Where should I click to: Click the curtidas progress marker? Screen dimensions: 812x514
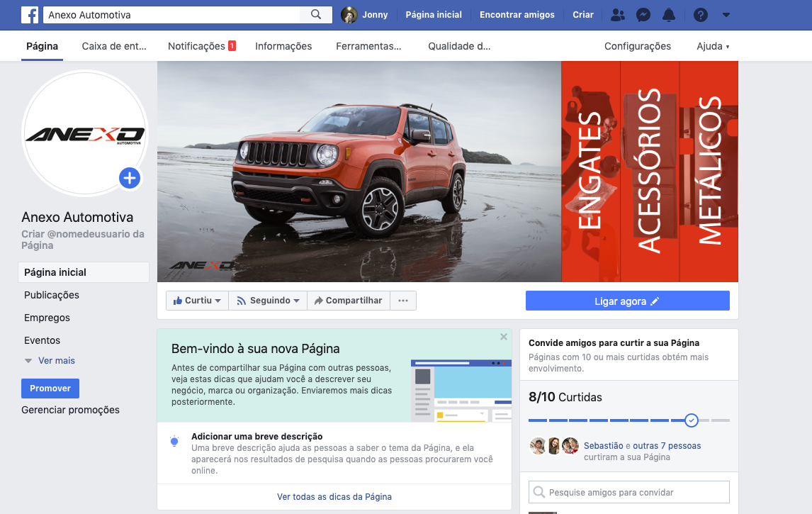[692, 420]
